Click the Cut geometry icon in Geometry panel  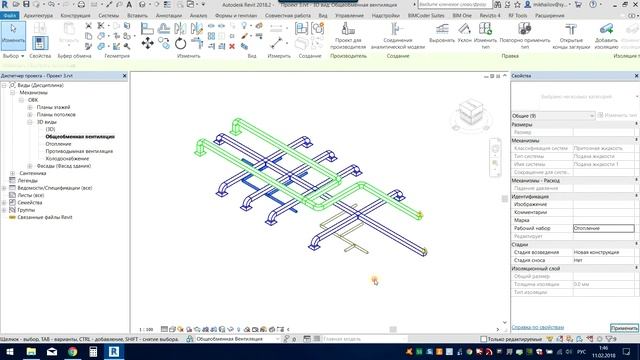(101, 36)
